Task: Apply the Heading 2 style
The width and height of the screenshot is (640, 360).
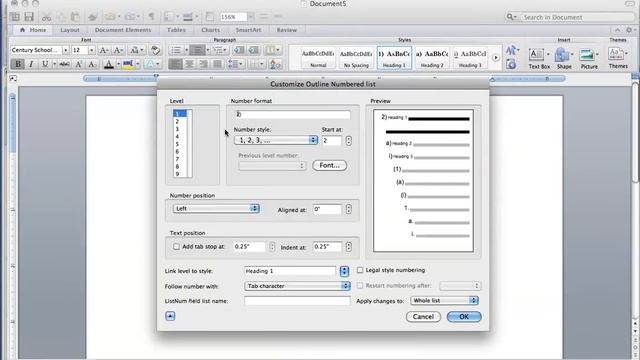Action: pyautogui.click(x=432, y=58)
